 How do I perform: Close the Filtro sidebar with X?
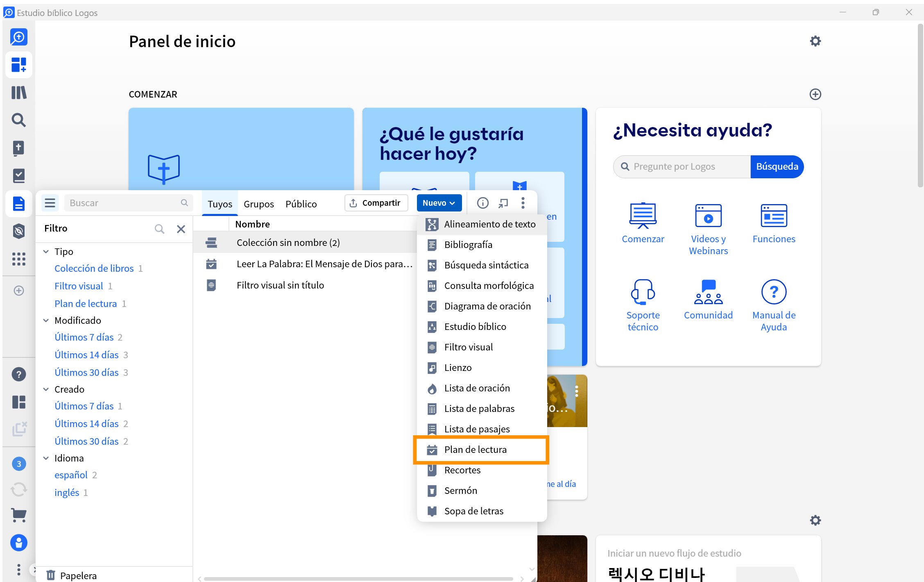[x=181, y=229]
